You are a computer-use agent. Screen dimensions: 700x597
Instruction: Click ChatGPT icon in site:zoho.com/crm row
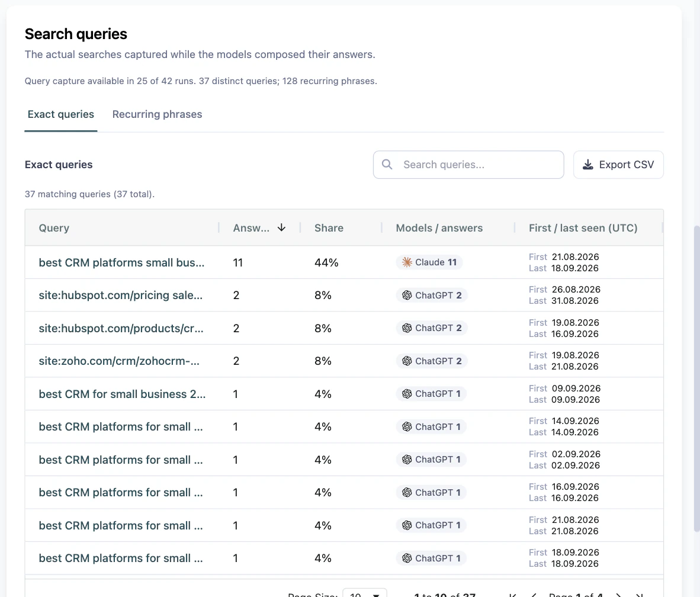point(407,361)
